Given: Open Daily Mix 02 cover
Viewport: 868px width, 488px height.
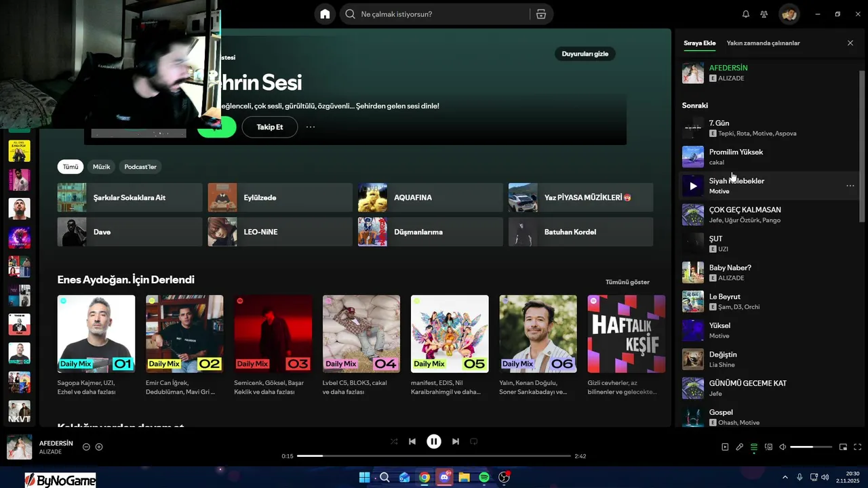Looking at the screenshot, I should tap(184, 333).
